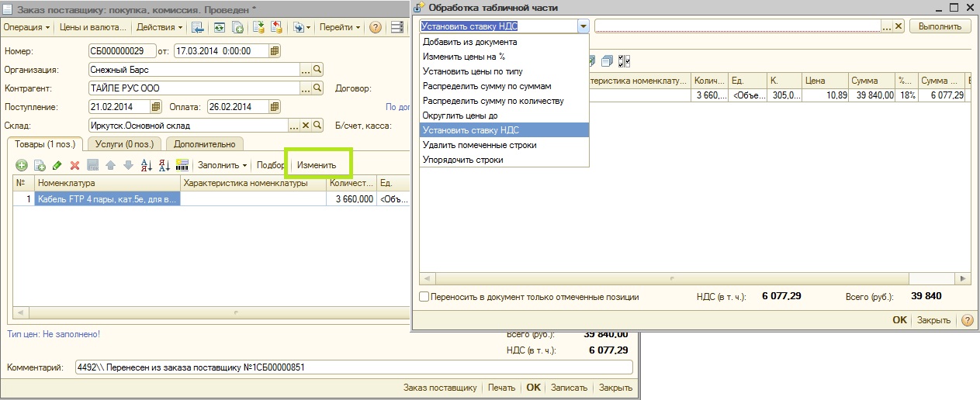Image resolution: width=980 pixels, height=400 pixels.
Task: Select 'Округлить цены до' from the list
Action: pos(461,116)
